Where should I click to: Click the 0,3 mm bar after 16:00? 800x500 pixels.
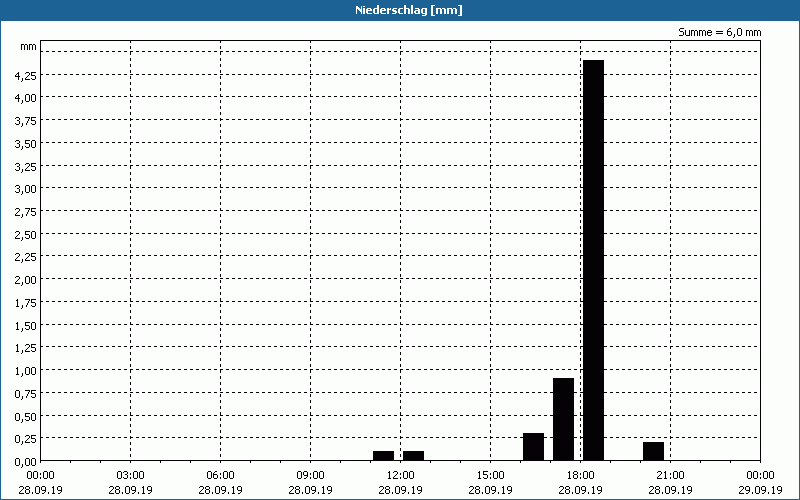pos(533,447)
